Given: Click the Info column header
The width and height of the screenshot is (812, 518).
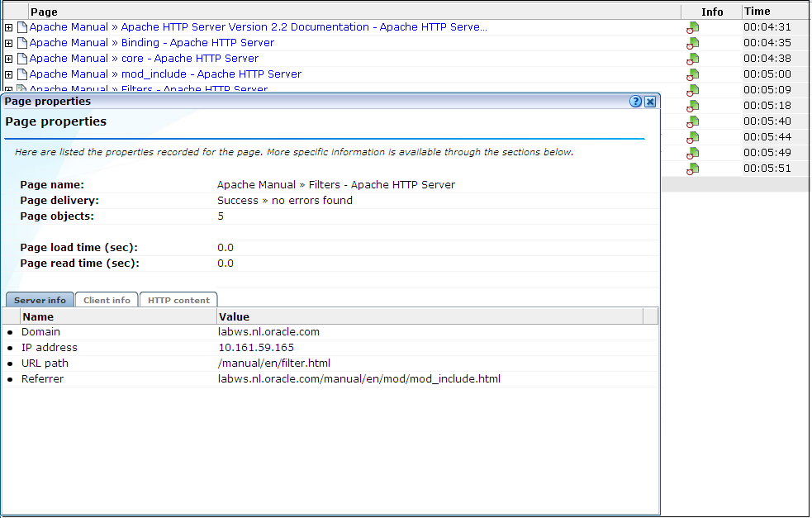Looking at the screenshot, I should [712, 12].
